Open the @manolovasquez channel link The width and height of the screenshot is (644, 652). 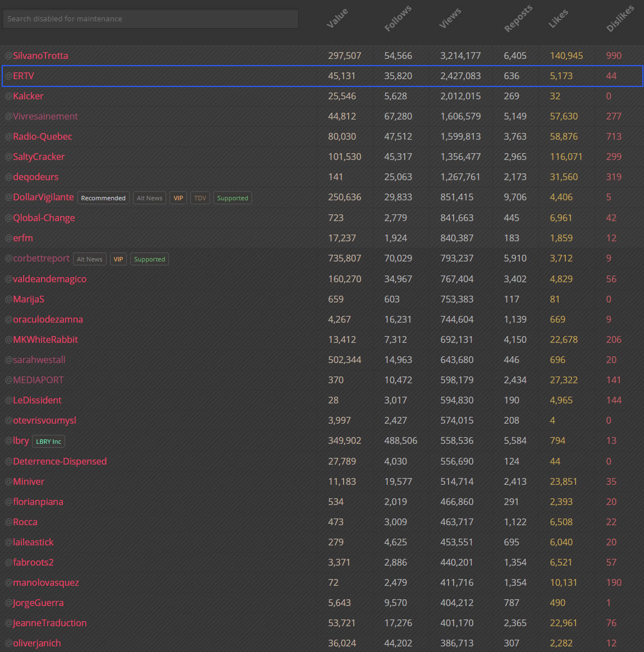42,582
